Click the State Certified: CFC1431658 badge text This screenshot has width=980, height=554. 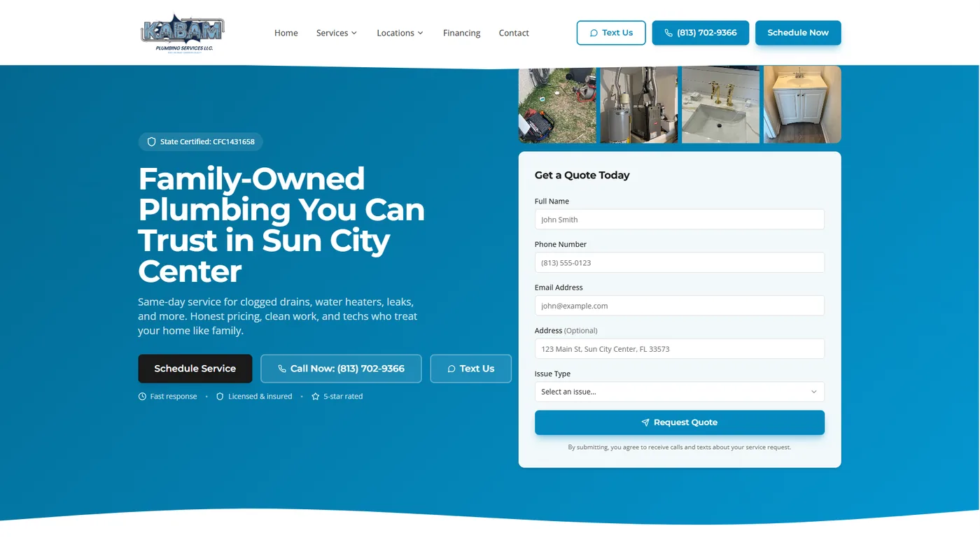coord(207,142)
